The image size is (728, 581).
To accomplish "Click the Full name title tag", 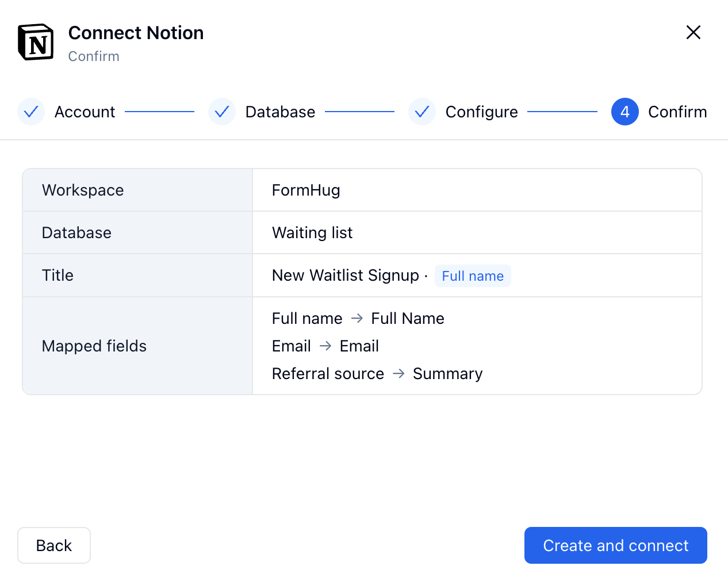I will (x=473, y=276).
